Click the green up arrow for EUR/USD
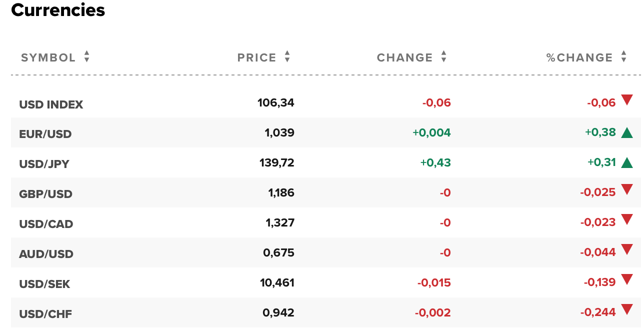 [627, 132]
